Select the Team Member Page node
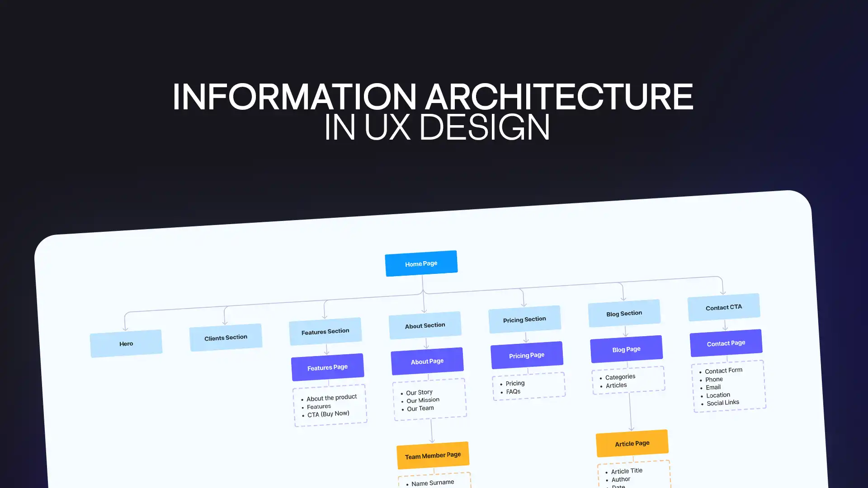This screenshot has width=868, height=488. [x=433, y=455]
